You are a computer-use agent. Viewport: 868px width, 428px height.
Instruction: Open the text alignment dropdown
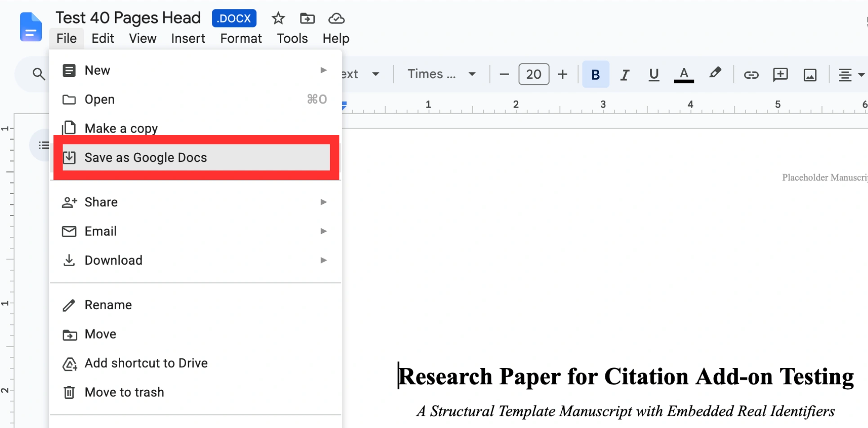point(851,75)
